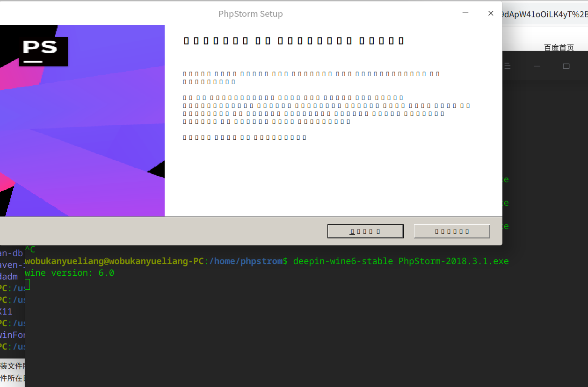Click the "/home/phpstrom" path in the prompt
588x387 pixels.
pyautogui.click(x=246, y=261)
